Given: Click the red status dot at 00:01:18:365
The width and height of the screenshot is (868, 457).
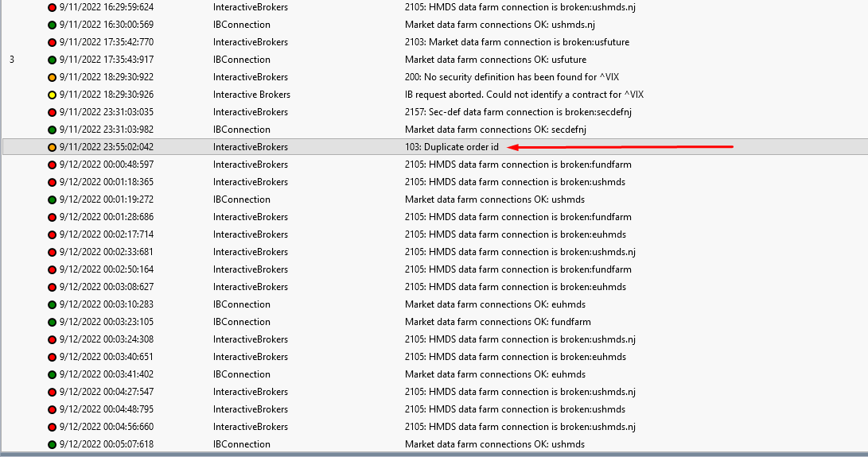Looking at the screenshot, I should [x=52, y=183].
